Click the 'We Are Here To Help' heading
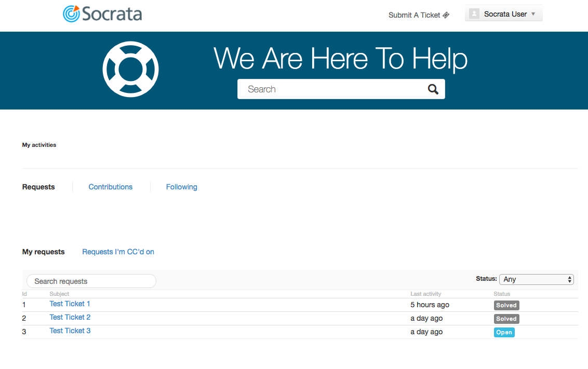This screenshot has height=369, width=588. [x=341, y=59]
